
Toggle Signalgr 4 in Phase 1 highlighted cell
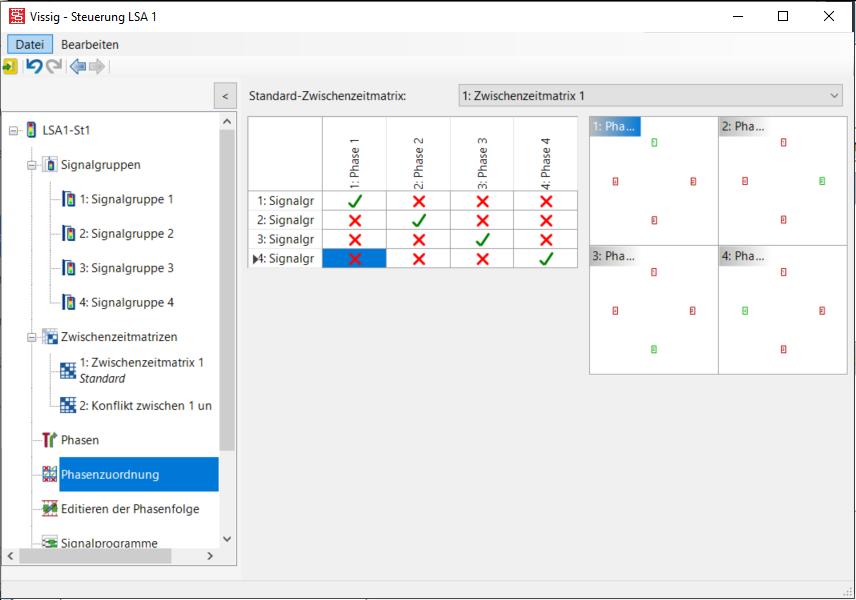pos(354,258)
